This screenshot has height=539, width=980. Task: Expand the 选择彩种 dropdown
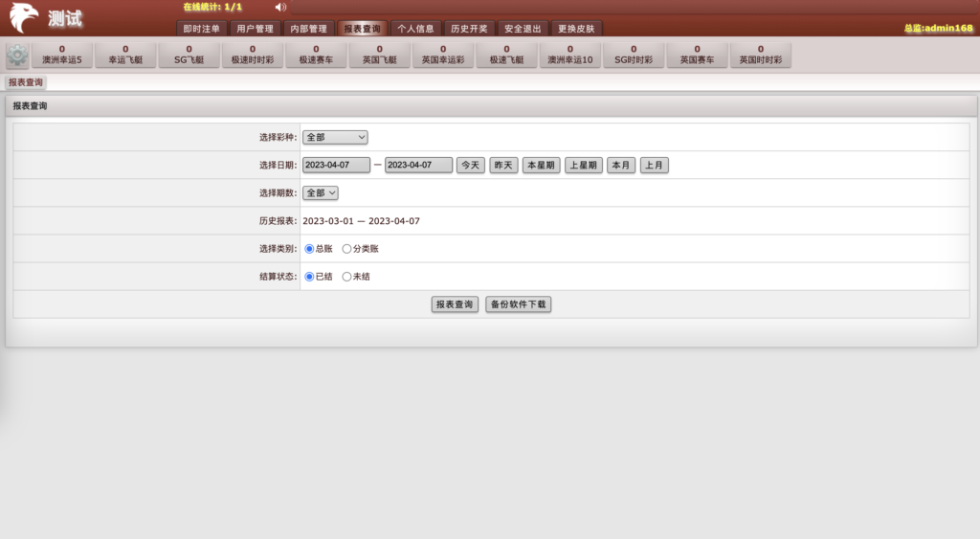tap(335, 138)
